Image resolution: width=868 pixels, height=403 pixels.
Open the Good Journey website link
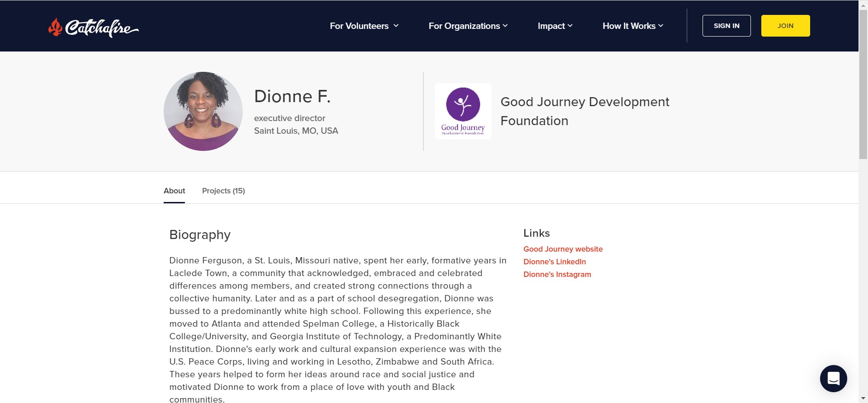point(563,249)
